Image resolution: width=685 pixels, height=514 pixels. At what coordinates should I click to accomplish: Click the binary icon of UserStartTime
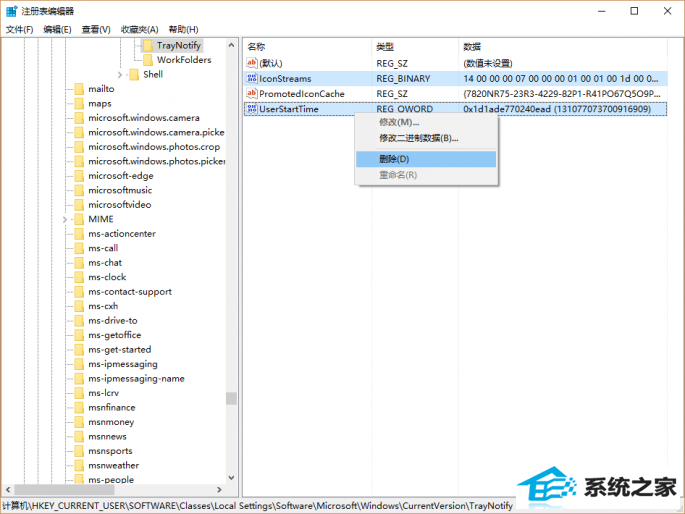(252, 109)
